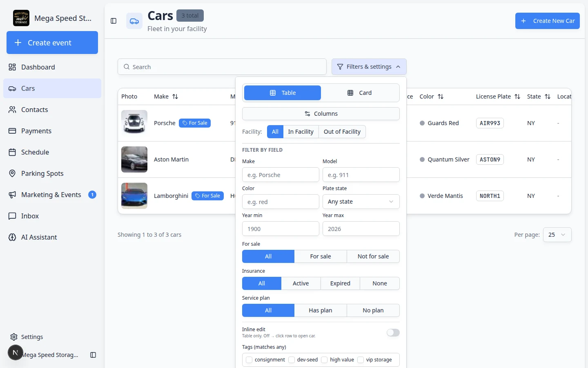Open the Porsche car photo thumbnail
Screen dimensions: 588x368
click(x=134, y=123)
